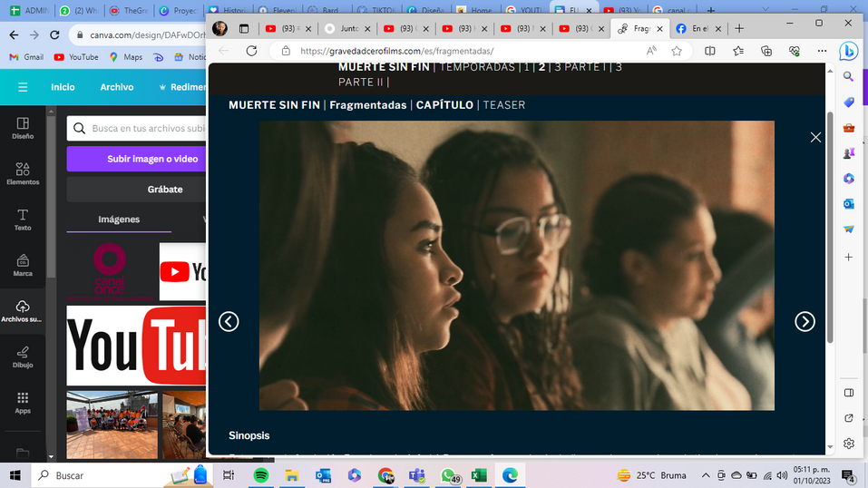This screenshot has height=488, width=868.
Task: Open Drop paper plane in Edge sidebar
Action: point(849,229)
